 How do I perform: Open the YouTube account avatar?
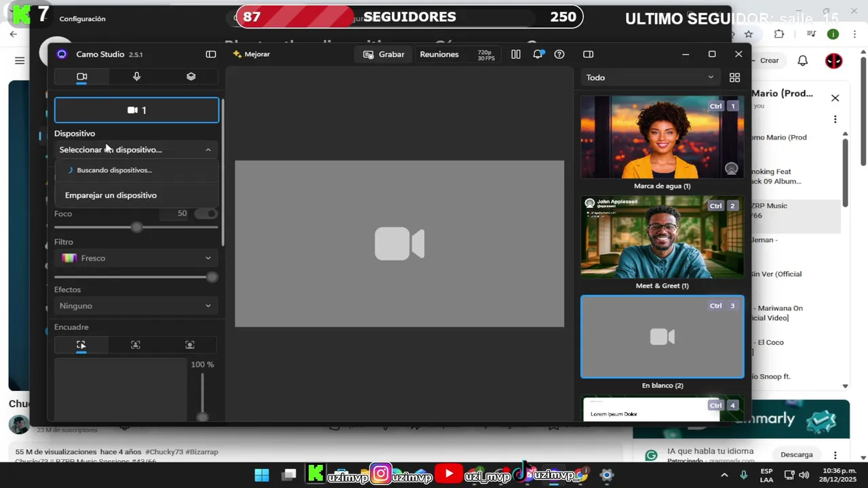tap(833, 60)
